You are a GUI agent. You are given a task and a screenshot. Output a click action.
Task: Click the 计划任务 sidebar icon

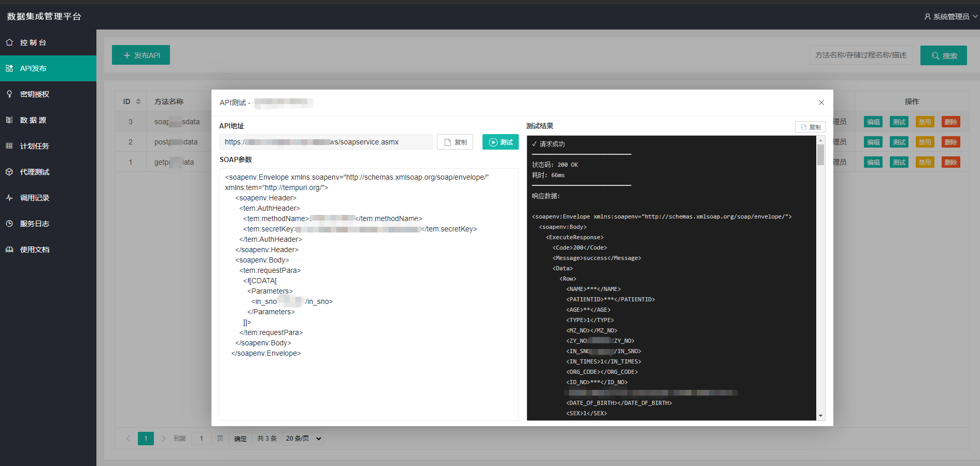9,146
